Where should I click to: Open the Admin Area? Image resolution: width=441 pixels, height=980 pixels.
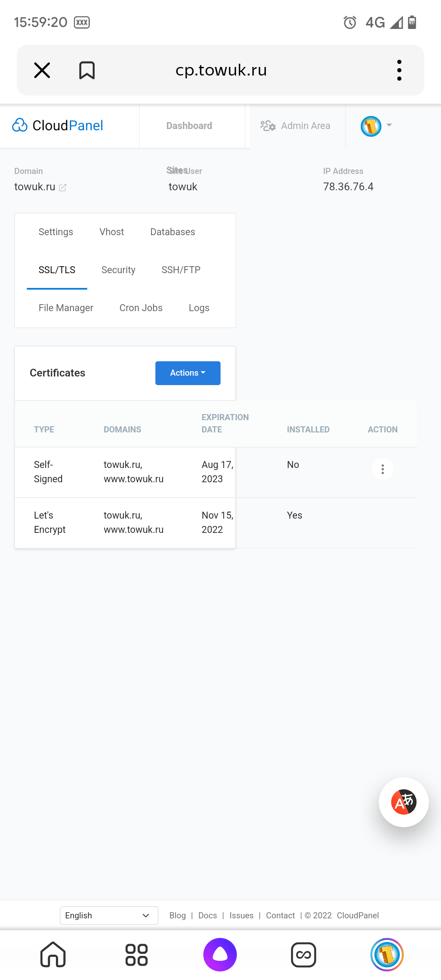296,125
